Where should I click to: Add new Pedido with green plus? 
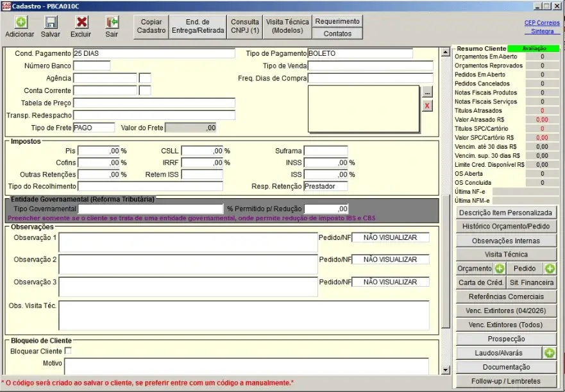pyautogui.click(x=550, y=269)
